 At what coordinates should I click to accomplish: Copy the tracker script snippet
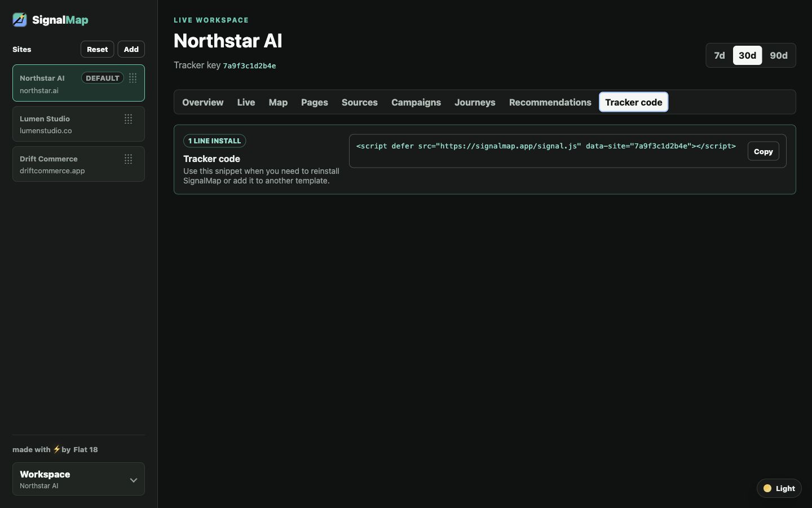(x=763, y=151)
